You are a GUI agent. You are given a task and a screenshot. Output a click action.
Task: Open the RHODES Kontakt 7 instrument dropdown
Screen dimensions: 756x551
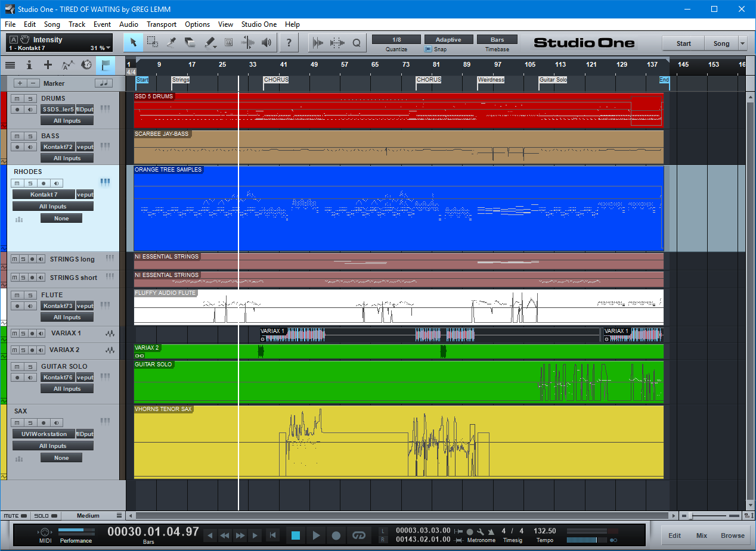[x=44, y=194]
